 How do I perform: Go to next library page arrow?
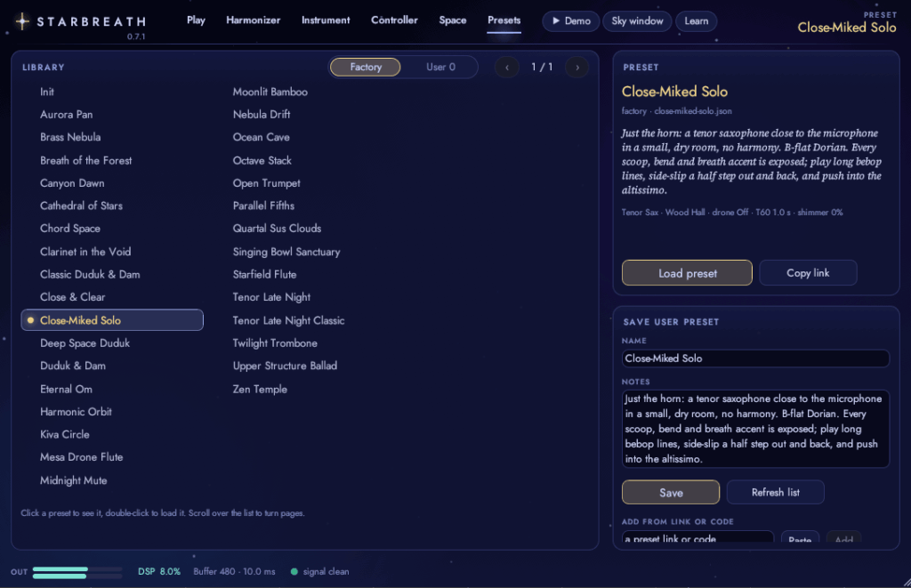point(576,68)
